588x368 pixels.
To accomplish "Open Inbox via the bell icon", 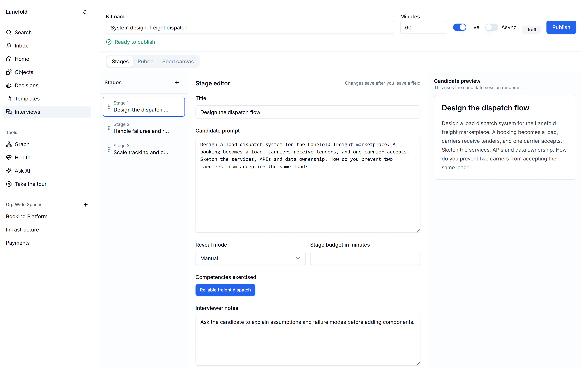I will point(9,45).
